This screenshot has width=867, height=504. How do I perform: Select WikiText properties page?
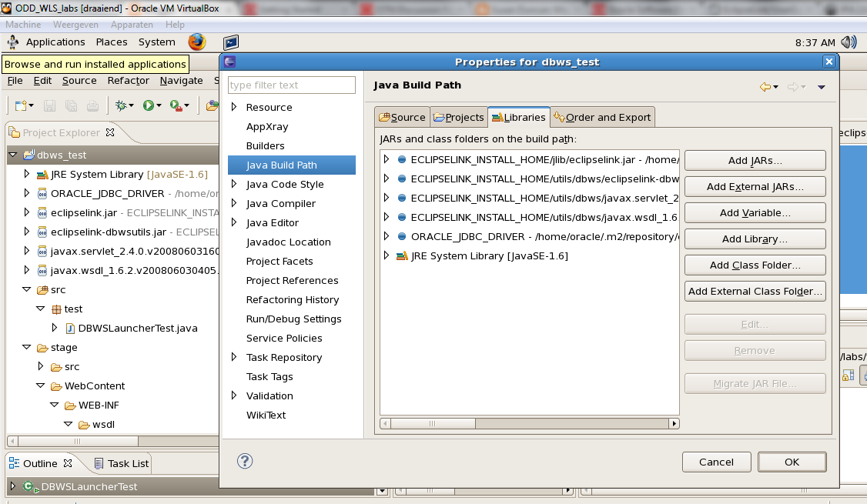[x=266, y=415]
